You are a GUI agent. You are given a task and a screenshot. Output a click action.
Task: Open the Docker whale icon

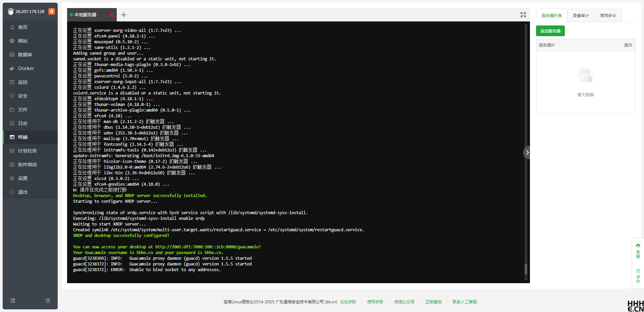click(12, 68)
